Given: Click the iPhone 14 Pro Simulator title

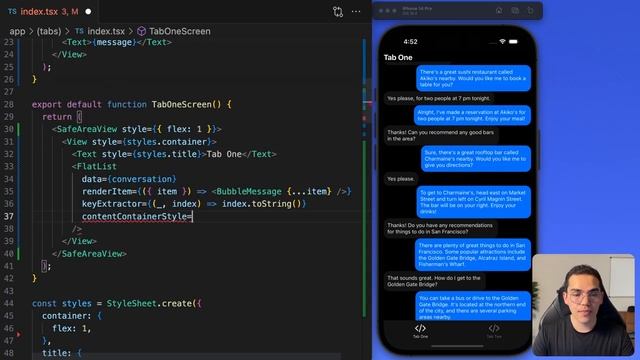Looking at the screenshot, I should click(x=417, y=9).
